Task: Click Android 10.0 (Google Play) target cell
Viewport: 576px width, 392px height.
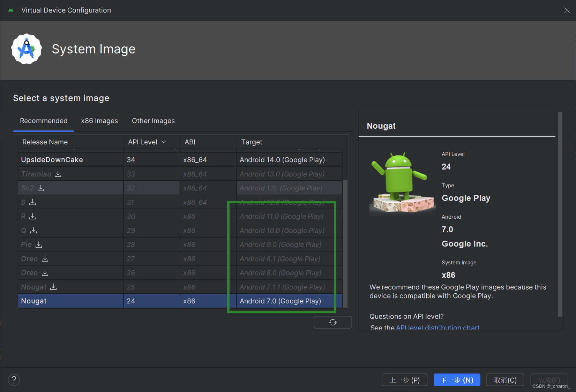Action: click(x=290, y=231)
